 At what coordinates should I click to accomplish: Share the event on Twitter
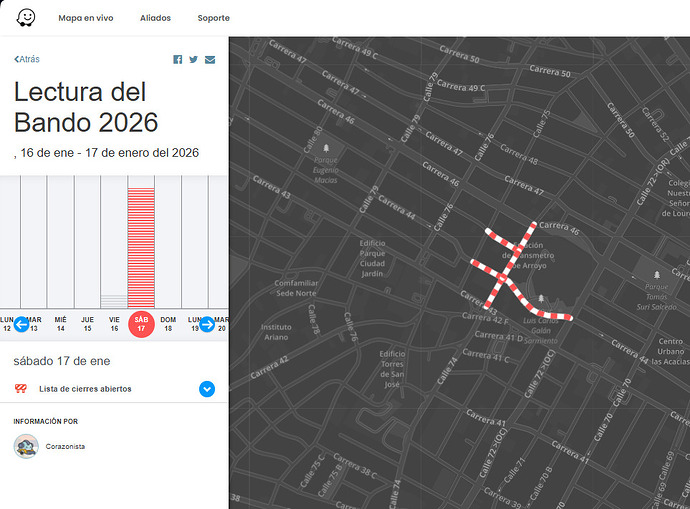tap(194, 60)
